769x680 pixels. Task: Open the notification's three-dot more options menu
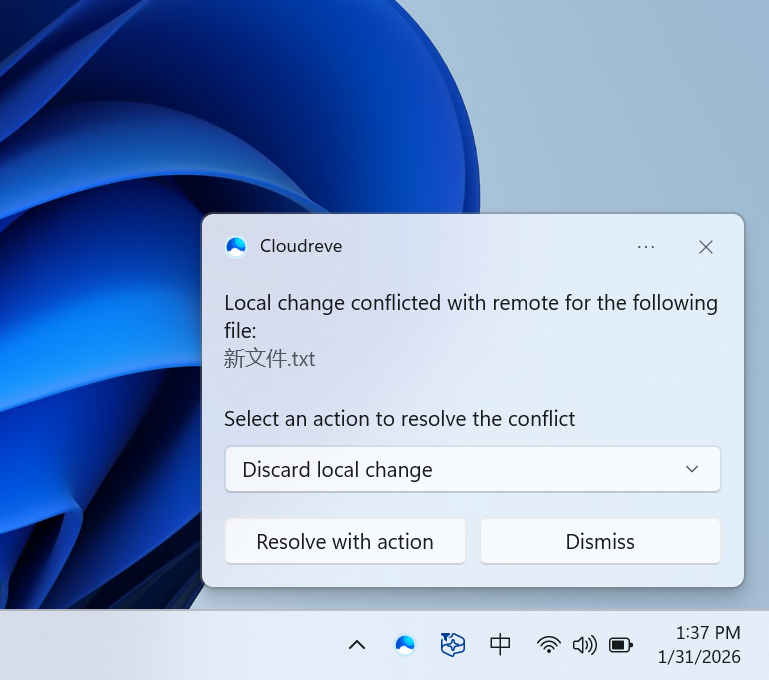tap(646, 247)
